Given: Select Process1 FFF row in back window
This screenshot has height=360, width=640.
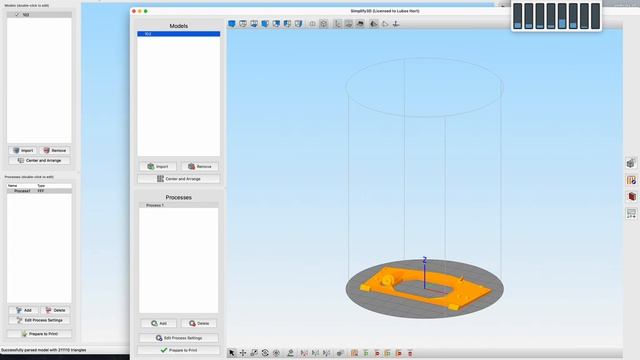Looking at the screenshot, I should 39,191.
